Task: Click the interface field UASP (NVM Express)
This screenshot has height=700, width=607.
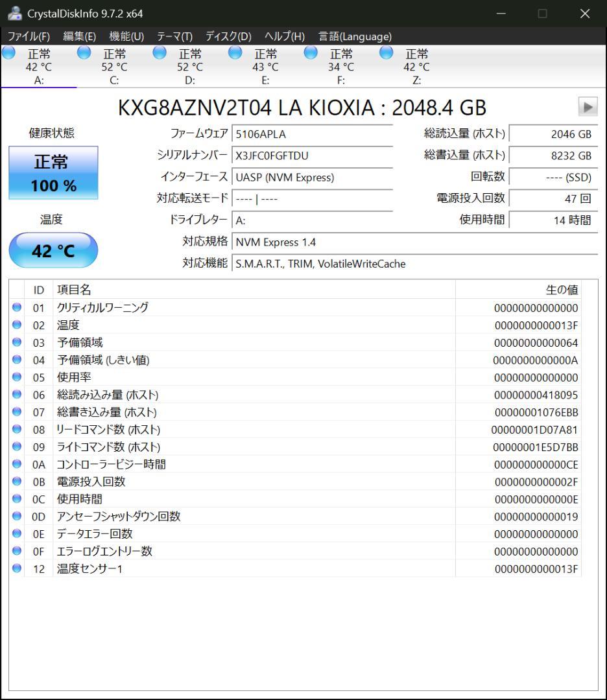Action: pyautogui.click(x=312, y=177)
